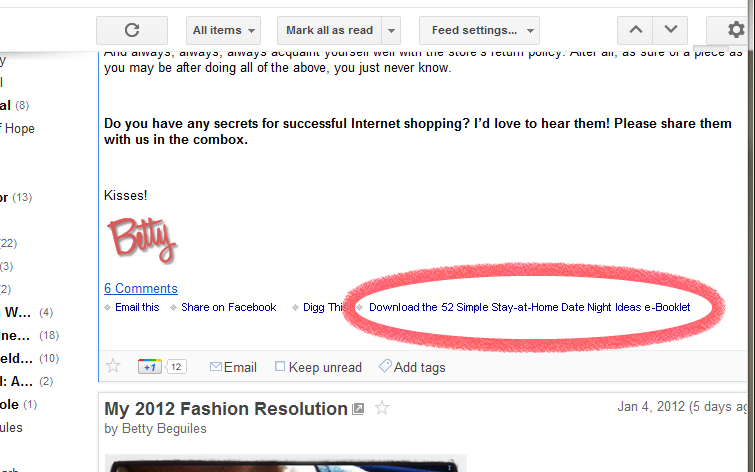Select sidebar feed with count (4)
The width and height of the screenshot is (755, 472).
tap(26, 313)
